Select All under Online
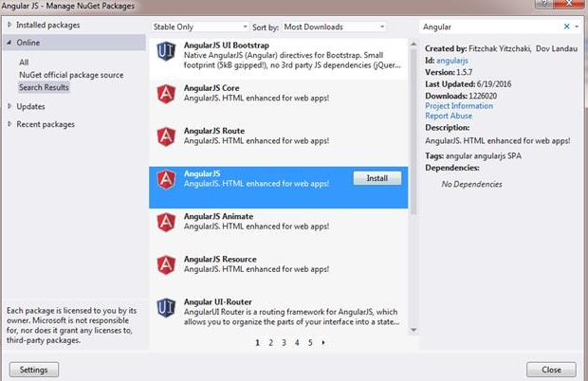This screenshot has height=381, width=588. (x=24, y=63)
